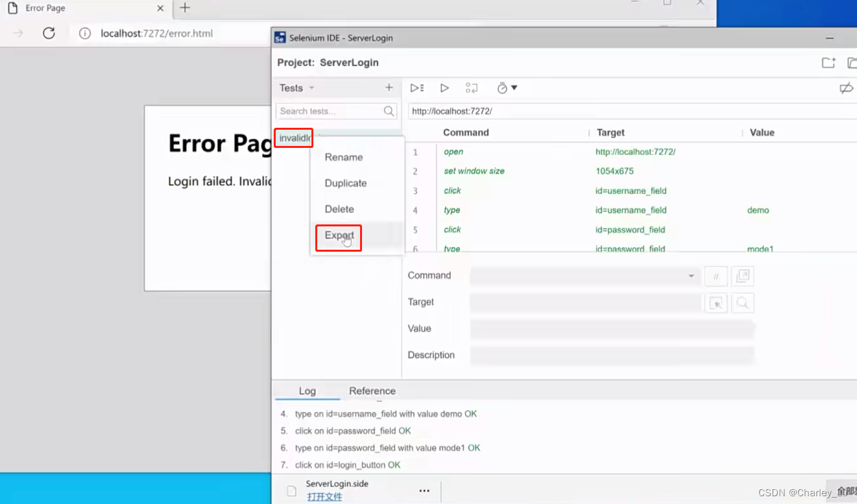Run all tests in suite icon
The width and height of the screenshot is (857, 504).
click(x=417, y=88)
